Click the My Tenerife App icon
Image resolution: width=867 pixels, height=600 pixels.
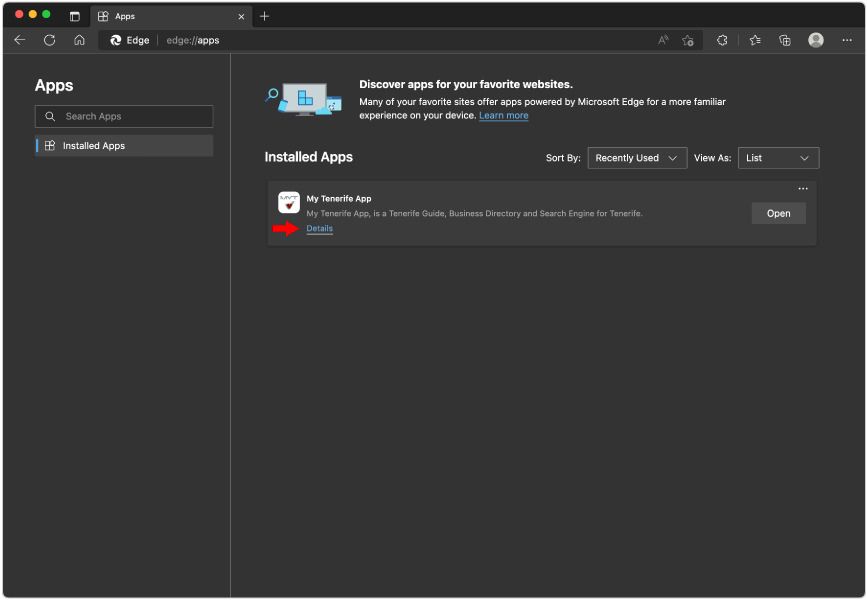pos(289,202)
